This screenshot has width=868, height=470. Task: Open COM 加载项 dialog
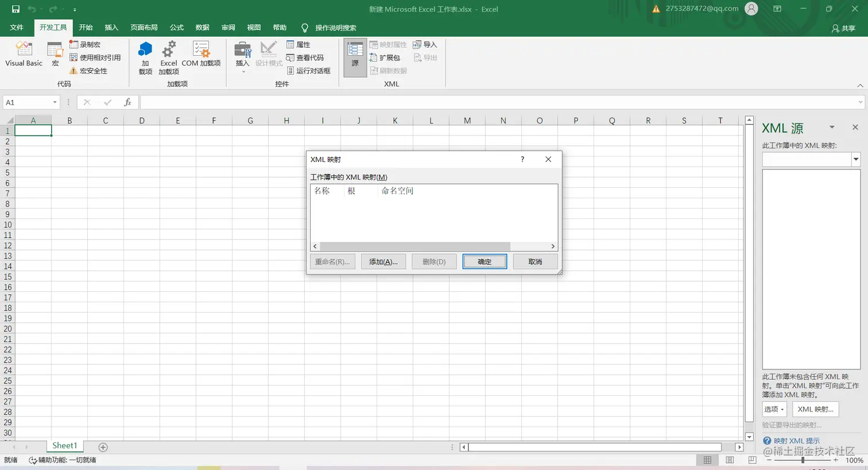[x=201, y=55]
